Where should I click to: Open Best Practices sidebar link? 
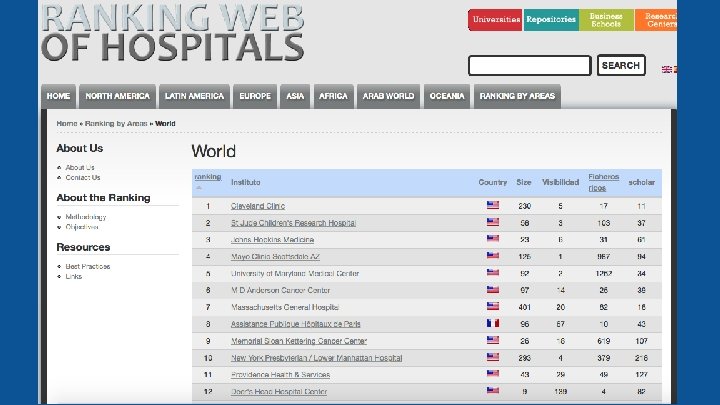pos(88,266)
